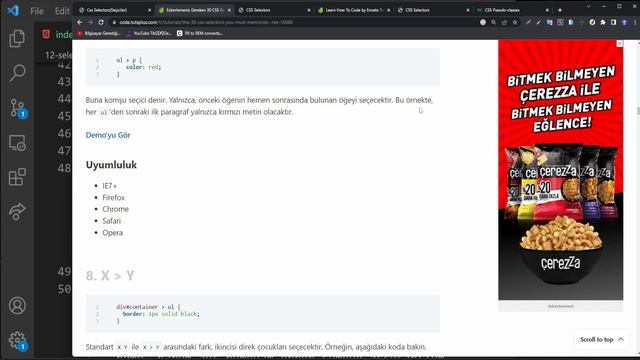Click the 'ul + p' code block
This screenshot has width=640, height=360.
[x=263, y=67]
